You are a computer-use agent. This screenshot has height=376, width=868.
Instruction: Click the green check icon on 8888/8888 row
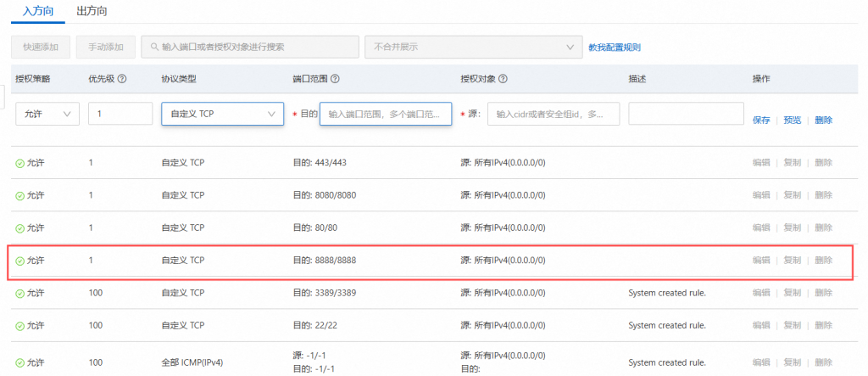click(20, 261)
